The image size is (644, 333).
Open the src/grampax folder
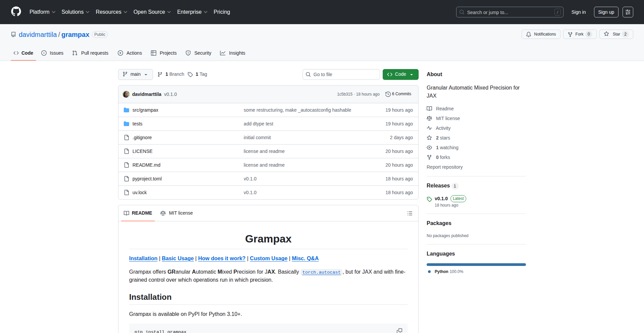coord(145,110)
